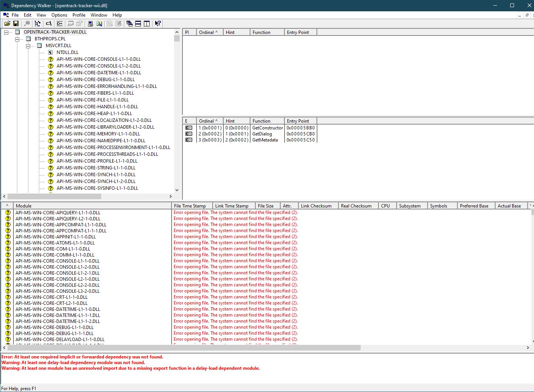This screenshot has width=534, height=392.
Task: Click tree pane scroll-down arrow
Action: click(177, 190)
